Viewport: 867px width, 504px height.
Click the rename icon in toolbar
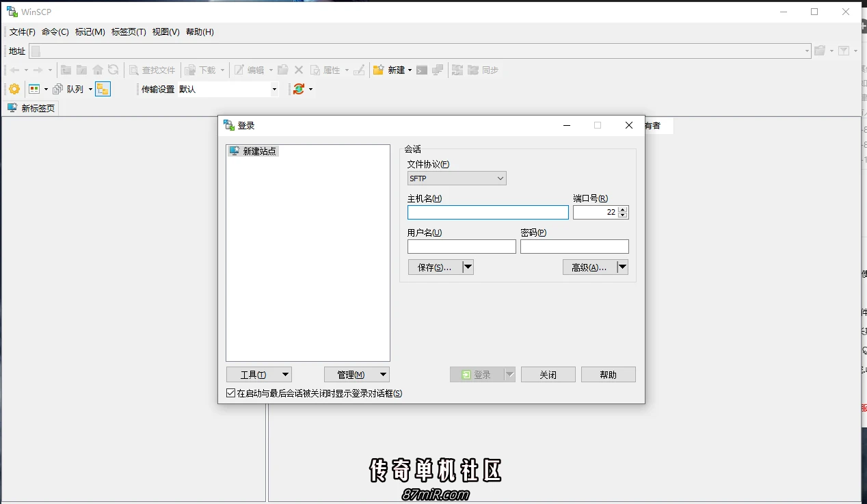coord(359,70)
